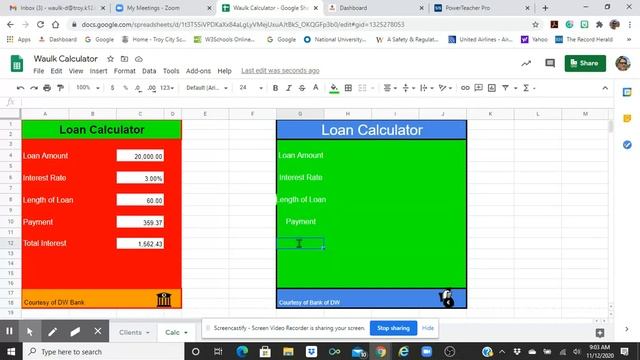
Task: Move the document with the folder icon
Action: pyautogui.click(x=124, y=59)
